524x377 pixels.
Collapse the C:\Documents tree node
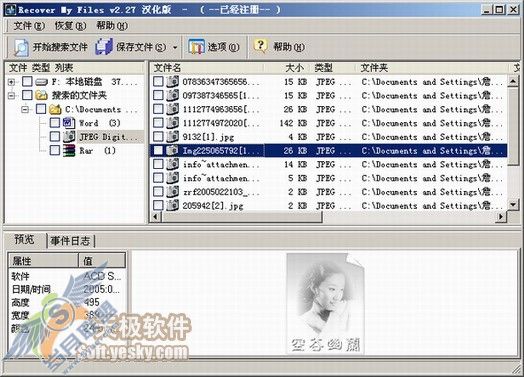[25, 109]
